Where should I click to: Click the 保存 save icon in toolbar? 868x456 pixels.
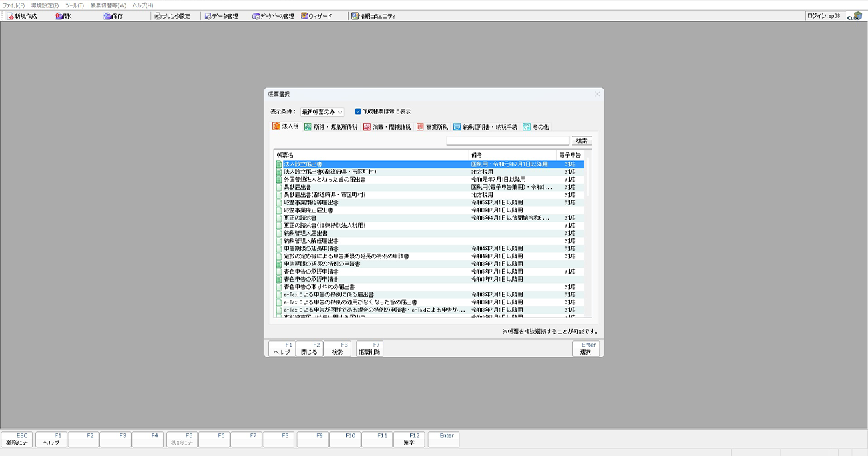(114, 16)
